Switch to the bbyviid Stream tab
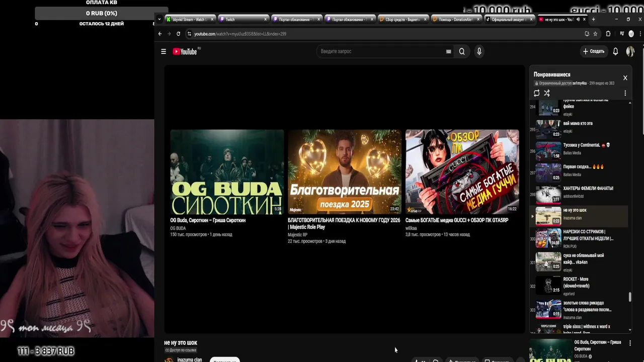 point(190,20)
